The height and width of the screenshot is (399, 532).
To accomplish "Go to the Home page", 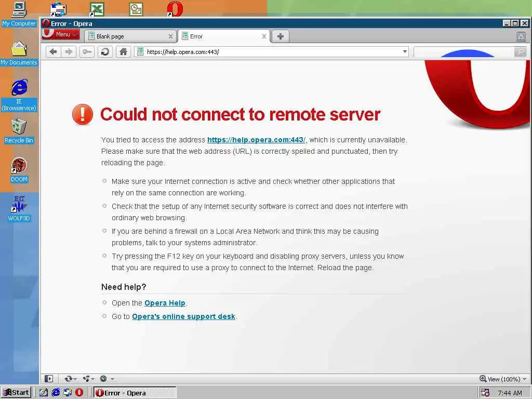I will (123, 52).
